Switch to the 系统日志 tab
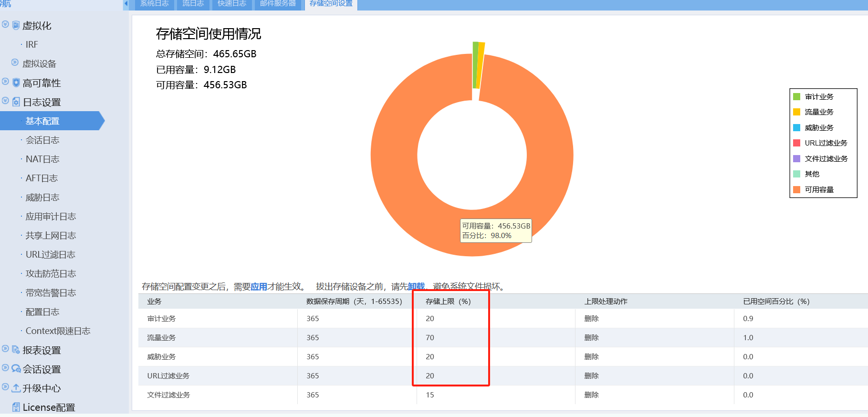 coord(154,4)
